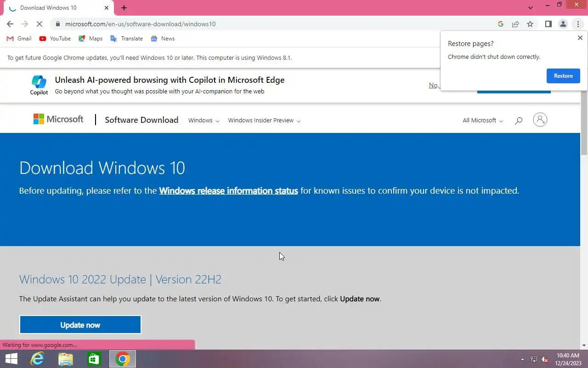Launch Internet Explorer from taskbar
The height and width of the screenshot is (368, 588).
(x=37, y=359)
